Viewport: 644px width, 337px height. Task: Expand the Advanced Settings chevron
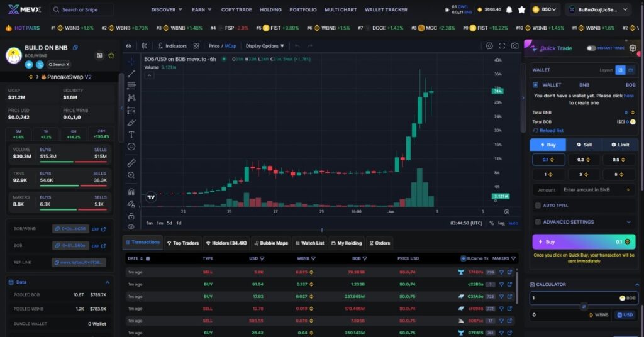pyautogui.click(x=628, y=222)
